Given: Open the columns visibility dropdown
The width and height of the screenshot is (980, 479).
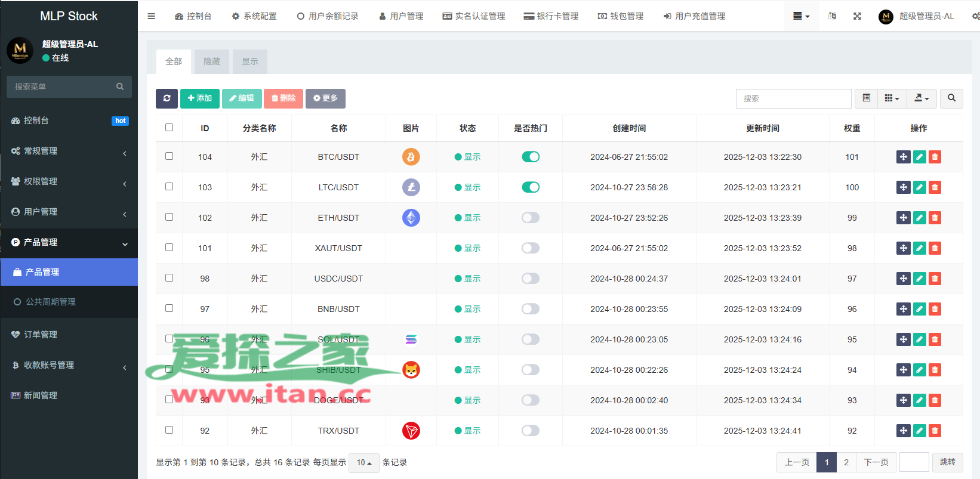Looking at the screenshot, I should [x=892, y=98].
